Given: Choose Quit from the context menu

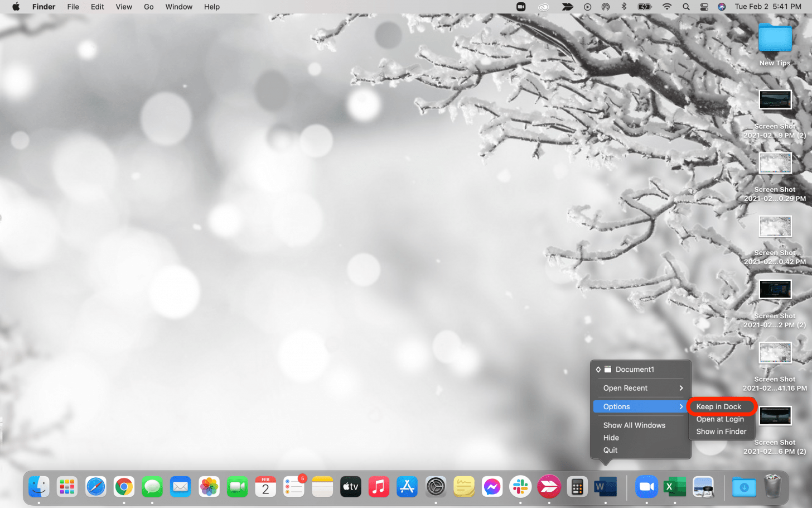Looking at the screenshot, I should (x=610, y=450).
